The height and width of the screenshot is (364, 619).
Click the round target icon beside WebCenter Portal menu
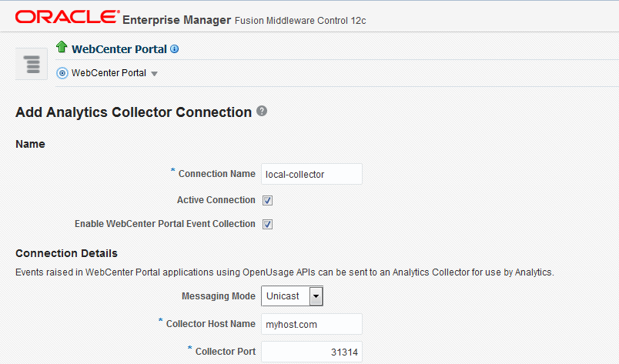point(62,74)
